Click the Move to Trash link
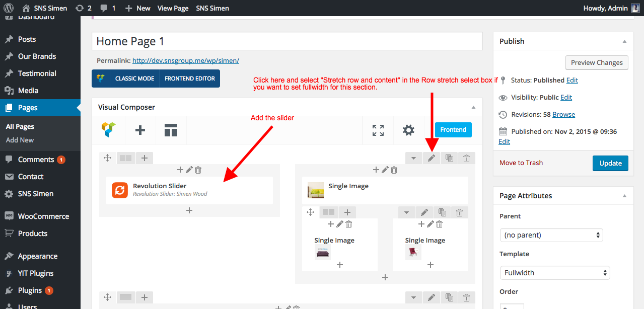Image resolution: width=644 pixels, height=309 pixels. point(521,163)
